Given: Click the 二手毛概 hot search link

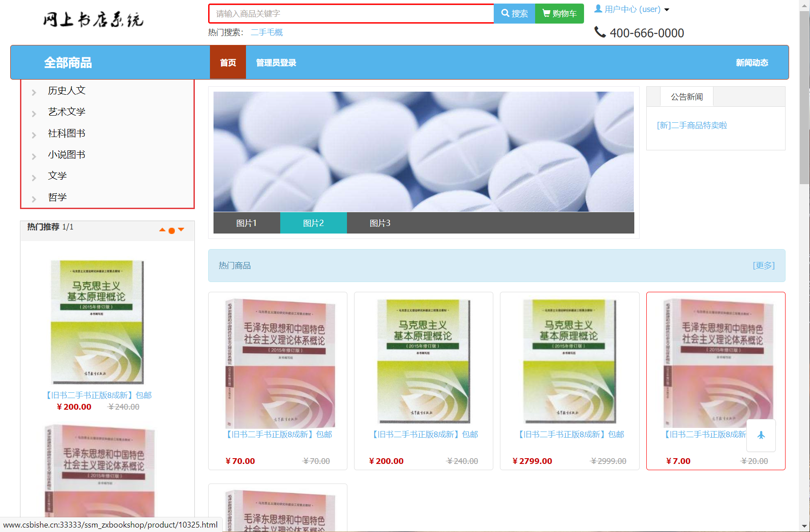Looking at the screenshot, I should pos(266,32).
